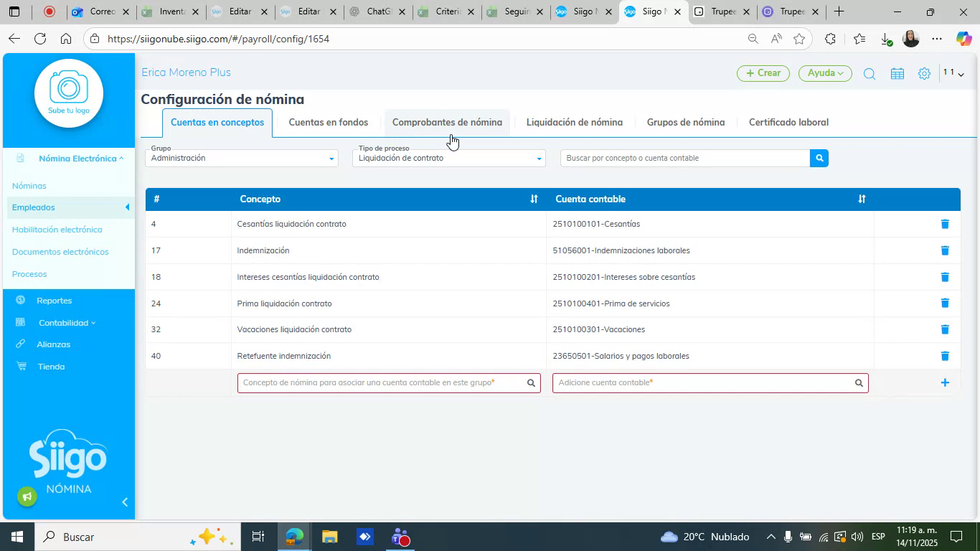Switch to Certificado laboral tab
Screen dimensions: 980x551
[788, 123]
